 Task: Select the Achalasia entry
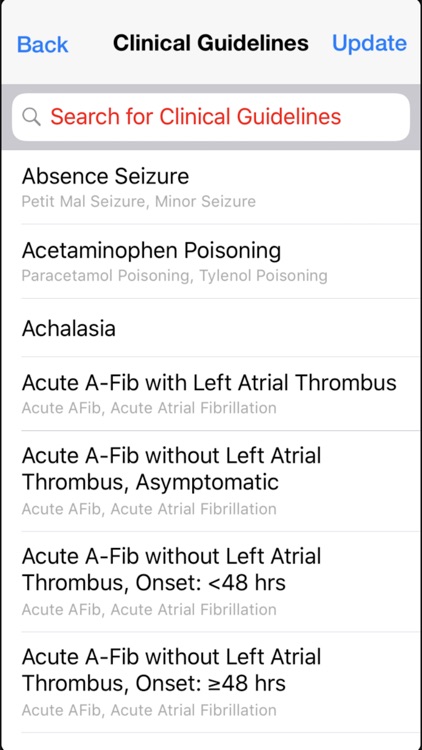click(211, 328)
